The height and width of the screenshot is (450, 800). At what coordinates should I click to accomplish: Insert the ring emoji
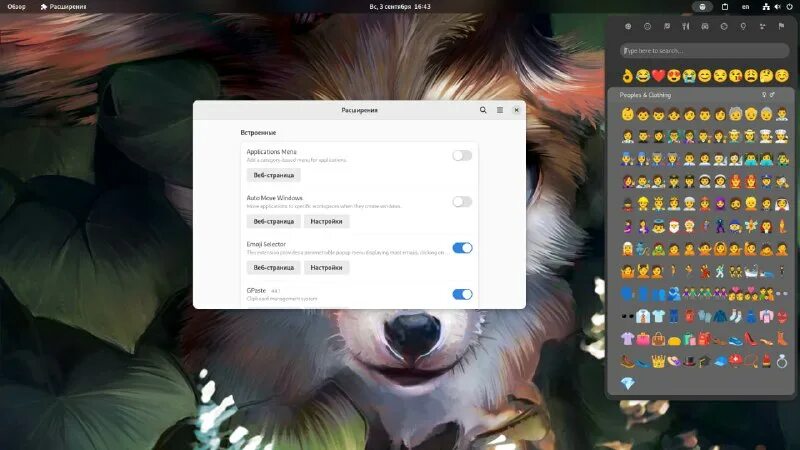tap(782, 362)
